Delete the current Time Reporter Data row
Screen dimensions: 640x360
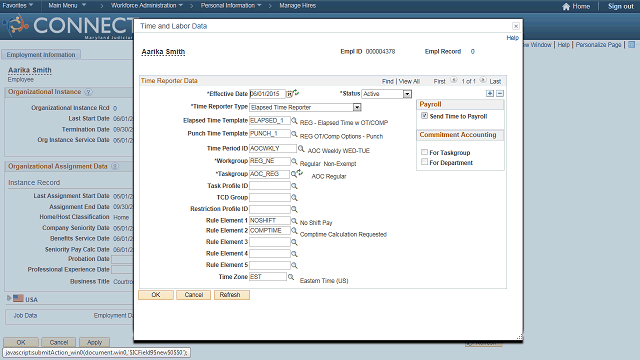coord(500,93)
